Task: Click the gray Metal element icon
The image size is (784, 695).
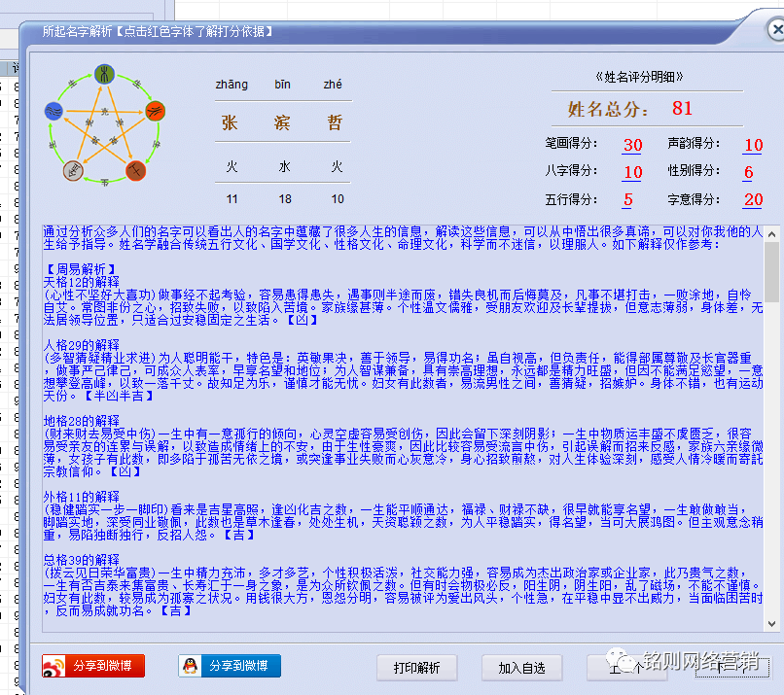Action: tap(73, 172)
